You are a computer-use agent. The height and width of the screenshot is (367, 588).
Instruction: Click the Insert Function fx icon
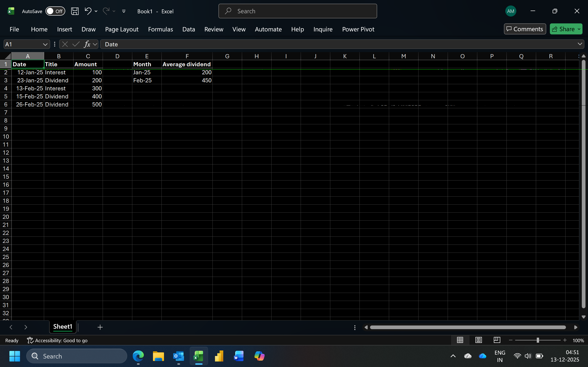tap(87, 44)
